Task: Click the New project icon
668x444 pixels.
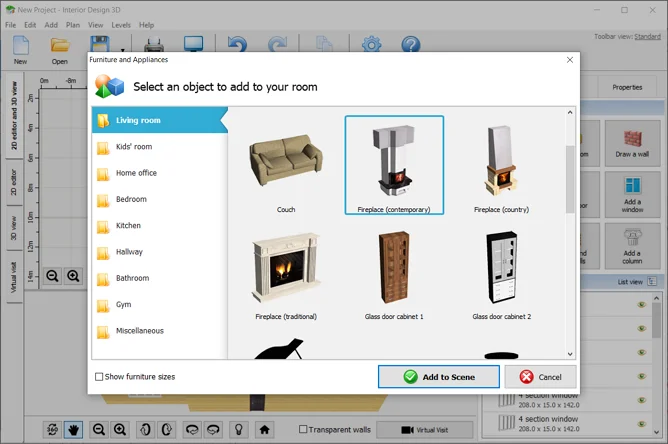Action: click(x=20, y=46)
